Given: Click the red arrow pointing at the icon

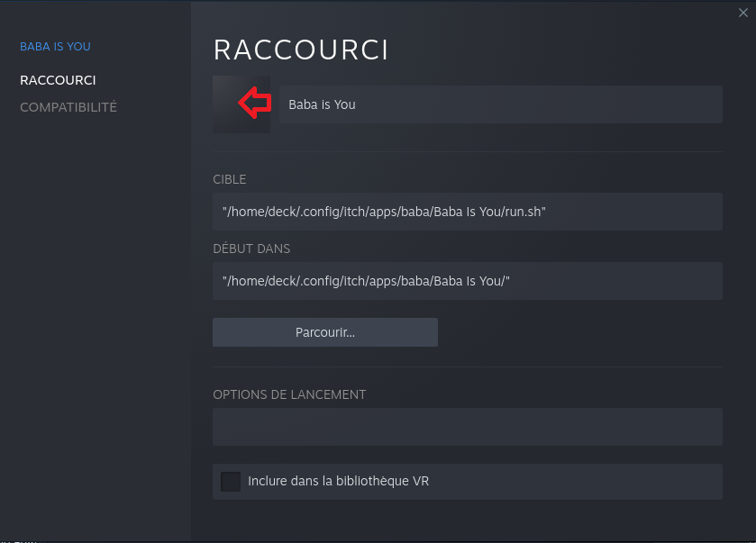Looking at the screenshot, I should [x=255, y=103].
